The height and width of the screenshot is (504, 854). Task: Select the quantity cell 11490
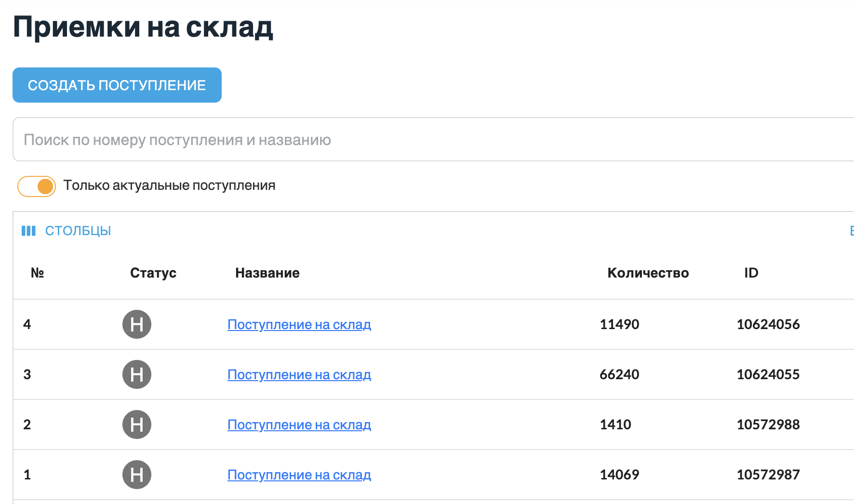619,324
